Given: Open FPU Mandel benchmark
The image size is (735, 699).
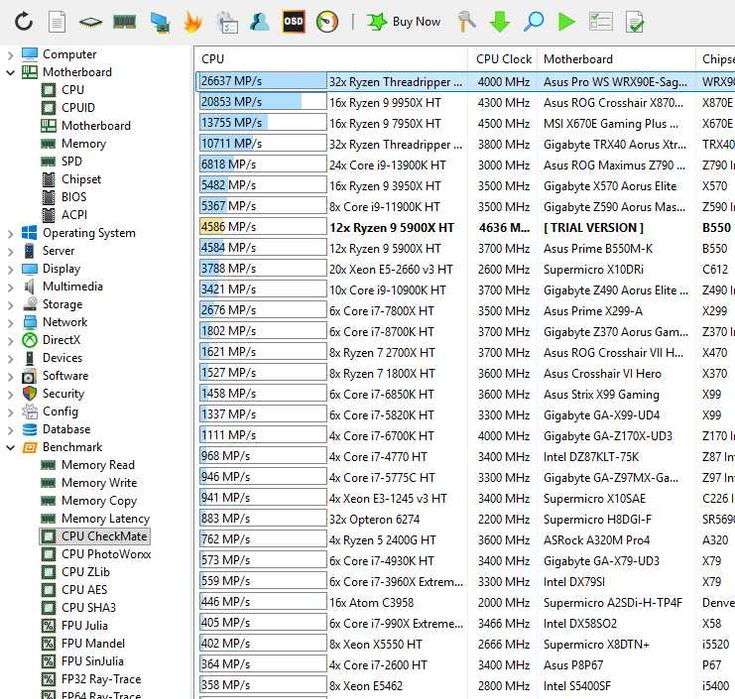Looking at the screenshot, I should point(93,643).
